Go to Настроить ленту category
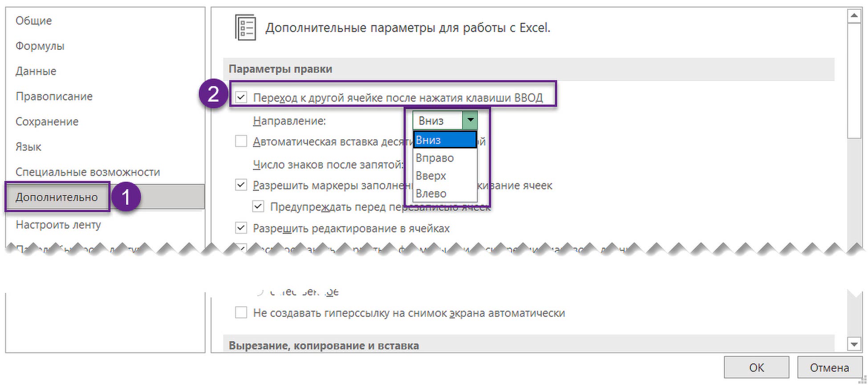 [58, 225]
